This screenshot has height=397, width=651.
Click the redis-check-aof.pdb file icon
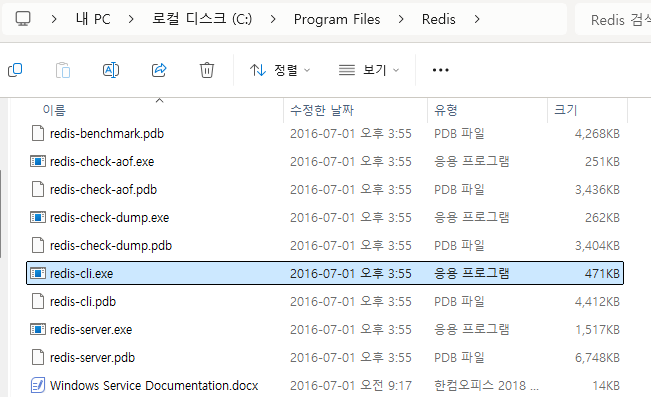tap(38, 189)
